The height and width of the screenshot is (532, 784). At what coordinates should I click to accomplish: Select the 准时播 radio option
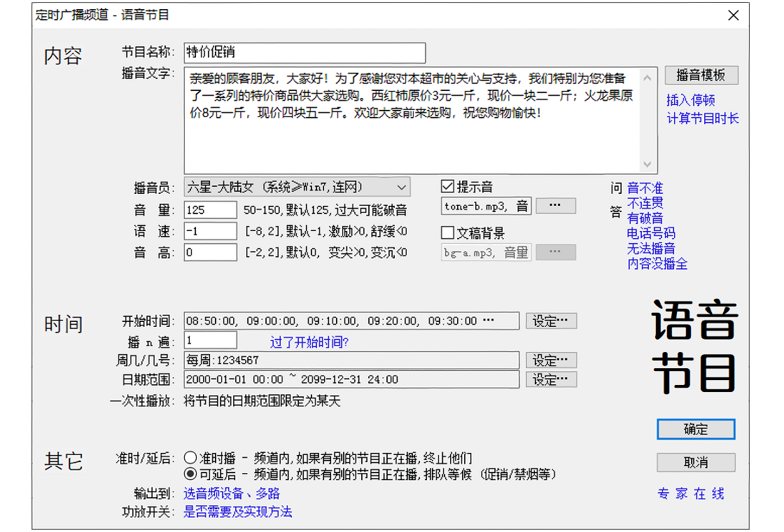(x=190, y=458)
